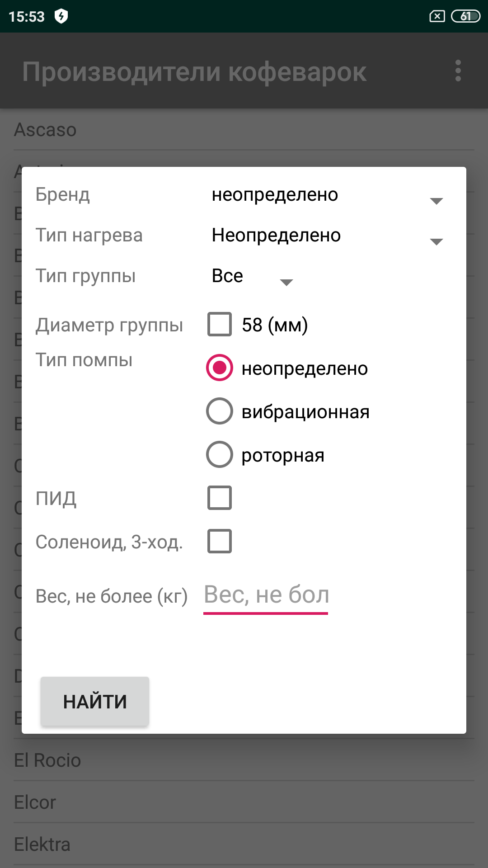Select the неопределено pump radio button
Viewport: 488px width, 868px height.
220,368
